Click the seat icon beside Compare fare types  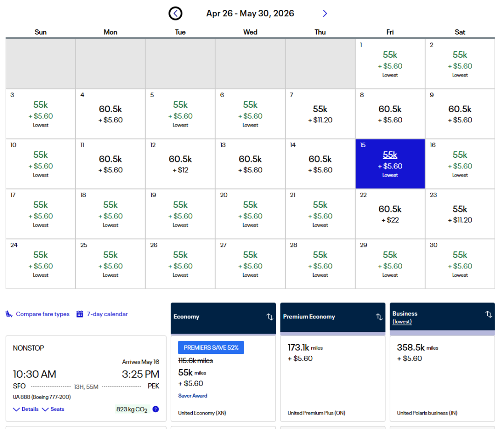[x=9, y=314]
